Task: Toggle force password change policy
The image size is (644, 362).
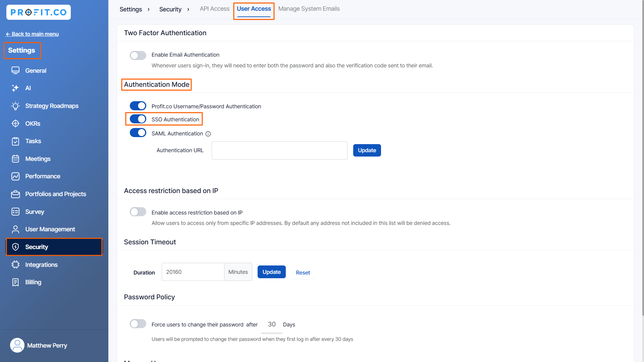Action: point(138,324)
